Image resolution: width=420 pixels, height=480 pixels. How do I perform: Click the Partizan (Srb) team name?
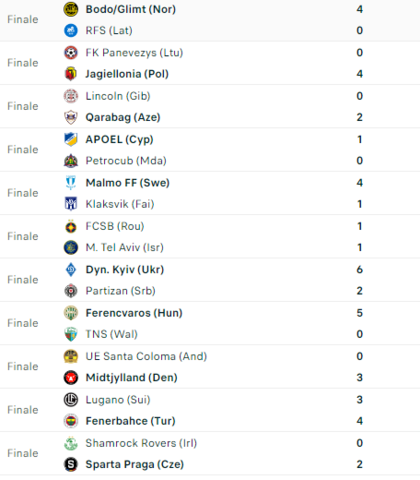point(121,291)
